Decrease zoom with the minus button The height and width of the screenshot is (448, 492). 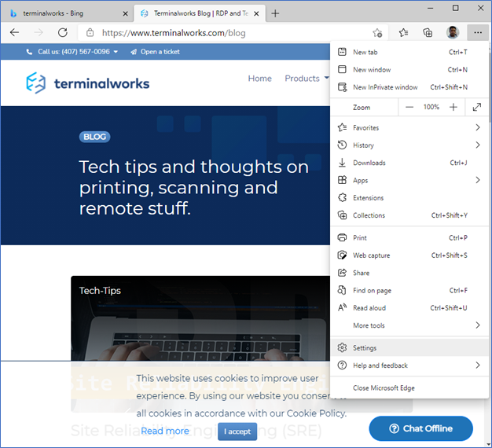[x=409, y=108]
